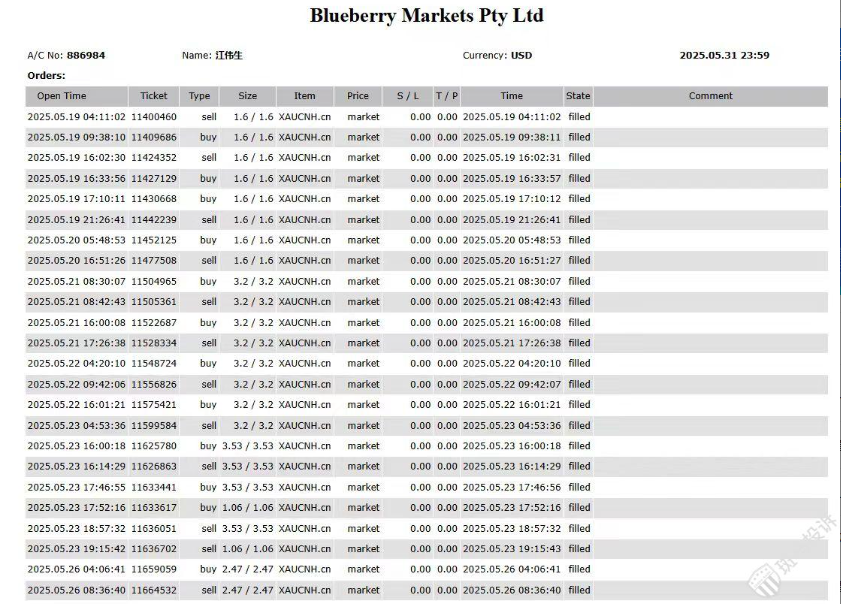Click XAUCNH.cn item in ticket 11659059 row
This screenshot has width=841, height=604.
[305, 570]
